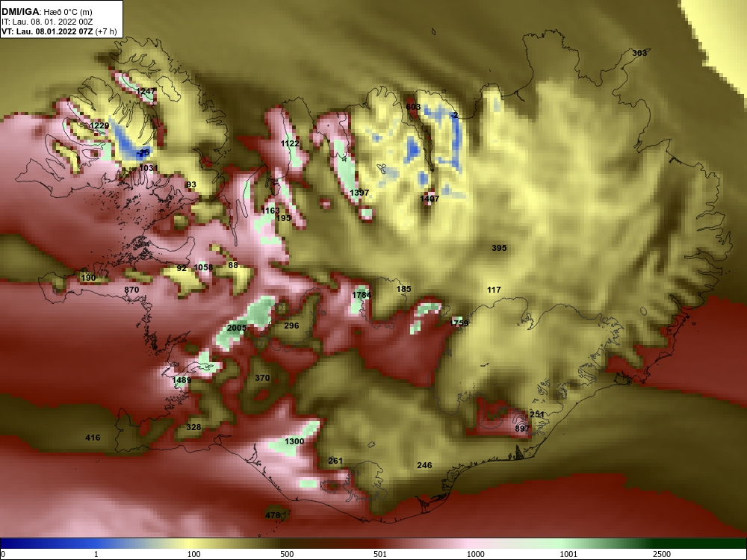The width and height of the screenshot is (747, 560).
Task: Click the map value 897
Action: pyautogui.click(x=522, y=429)
